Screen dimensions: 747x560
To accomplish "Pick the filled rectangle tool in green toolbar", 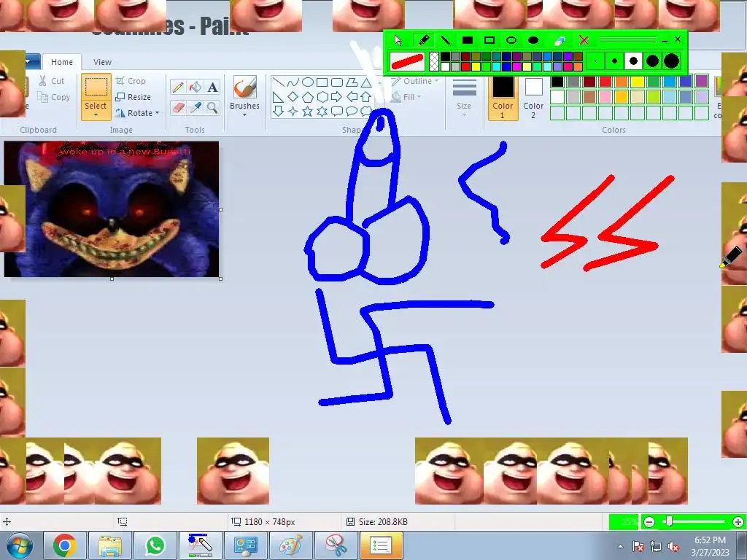I will (468, 41).
